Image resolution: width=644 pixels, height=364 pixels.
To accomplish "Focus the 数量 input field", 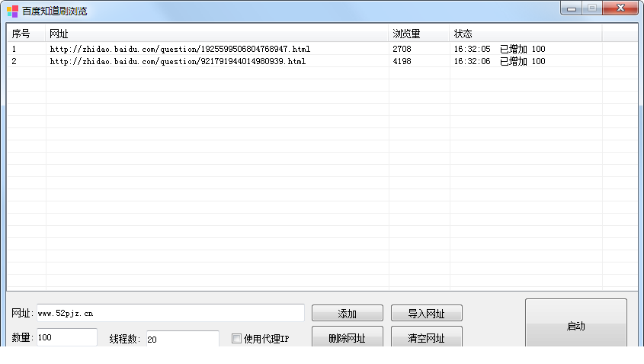I will click(67, 337).
